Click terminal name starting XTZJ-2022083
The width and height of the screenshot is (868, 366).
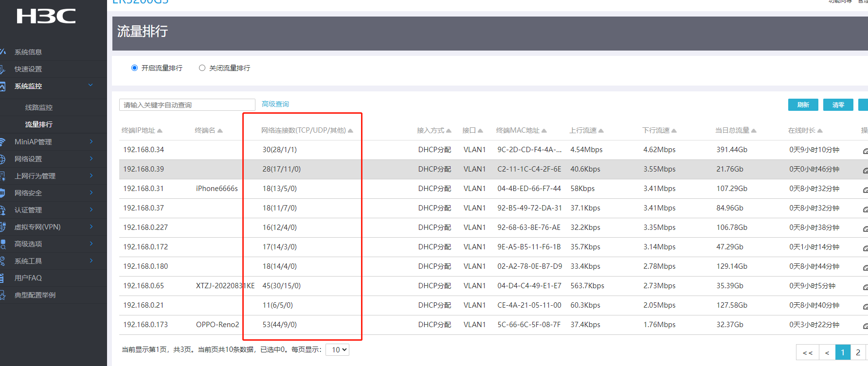pyautogui.click(x=225, y=286)
